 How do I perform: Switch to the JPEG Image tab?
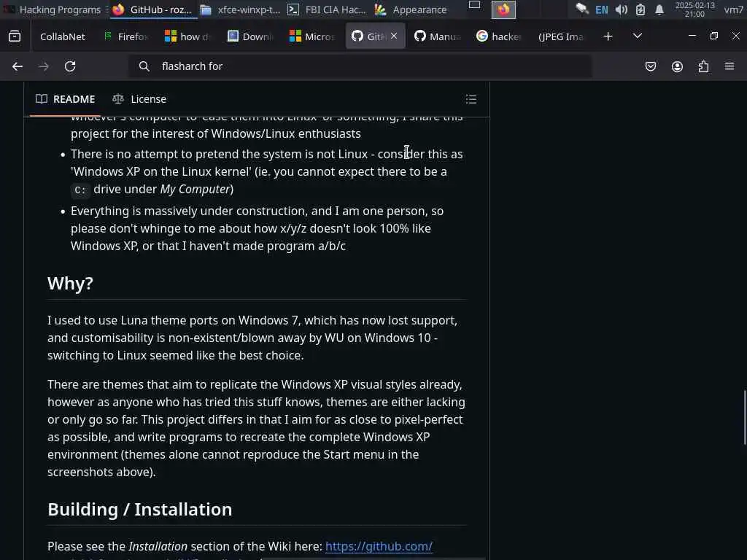point(561,36)
